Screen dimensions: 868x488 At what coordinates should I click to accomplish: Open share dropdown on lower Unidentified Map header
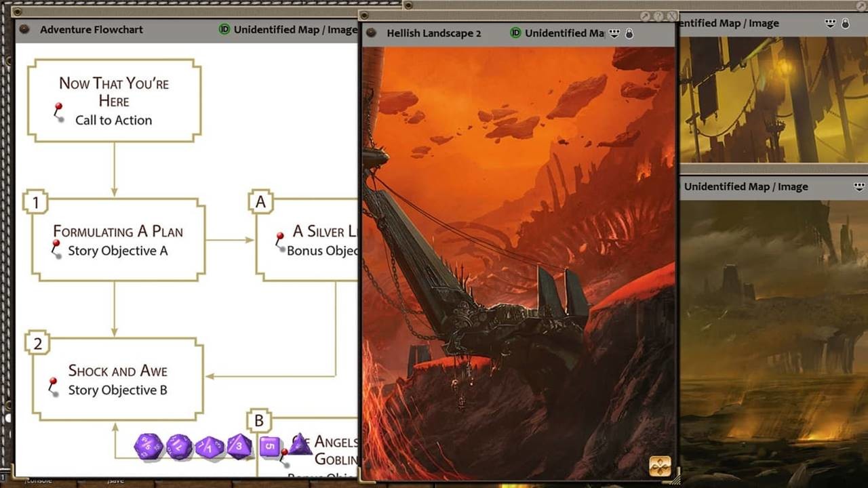click(859, 186)
